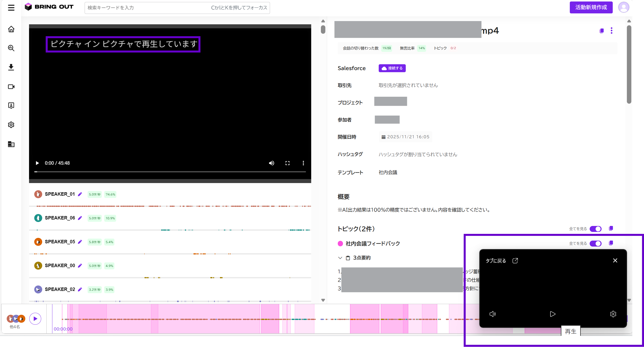
Task: Open the hamburger menu
Action: (11, 8)
